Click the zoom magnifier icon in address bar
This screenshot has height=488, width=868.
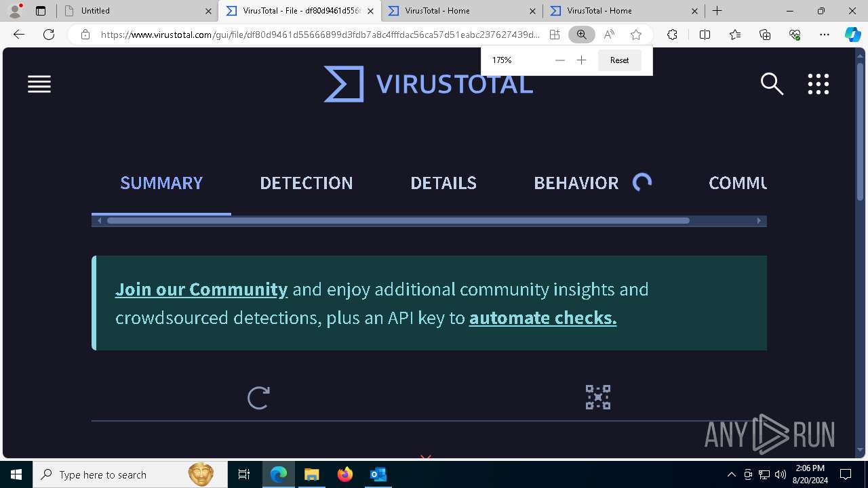(x=581, y=35)
